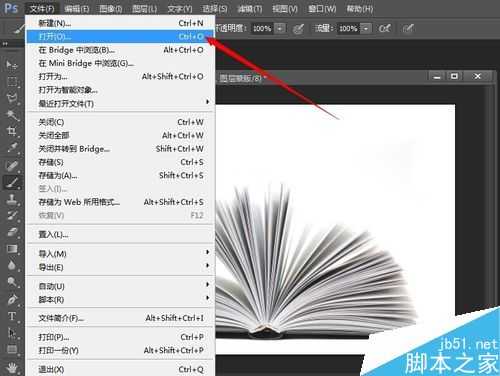Select the Rectangular Marquee tool
This screenshot has width=500, height=376.
pos(12,81)
